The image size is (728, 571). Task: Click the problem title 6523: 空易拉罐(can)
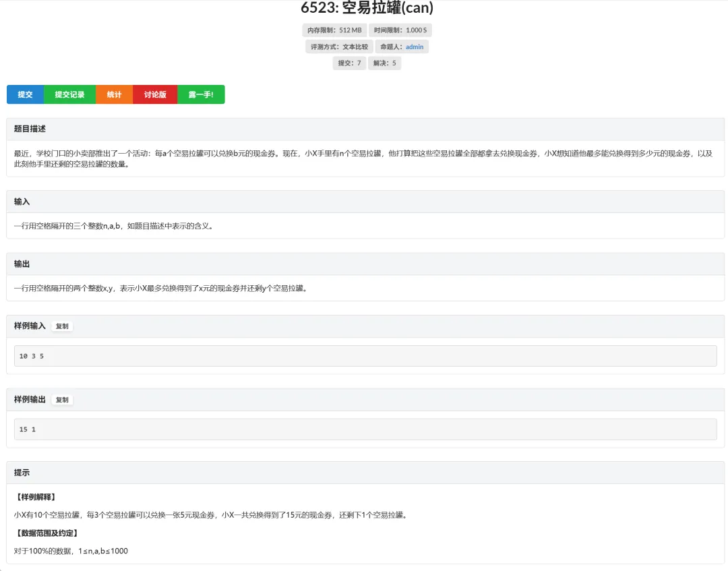(x=364, y=8)
